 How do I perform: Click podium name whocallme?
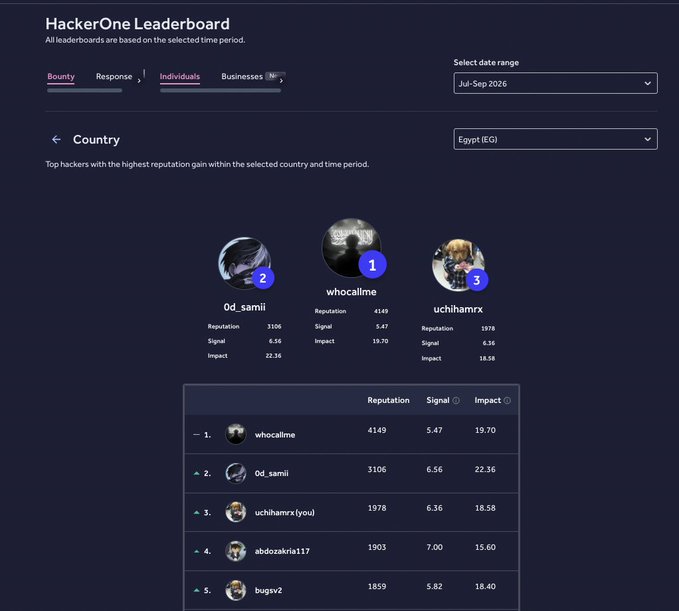click(x=351, y=292)
